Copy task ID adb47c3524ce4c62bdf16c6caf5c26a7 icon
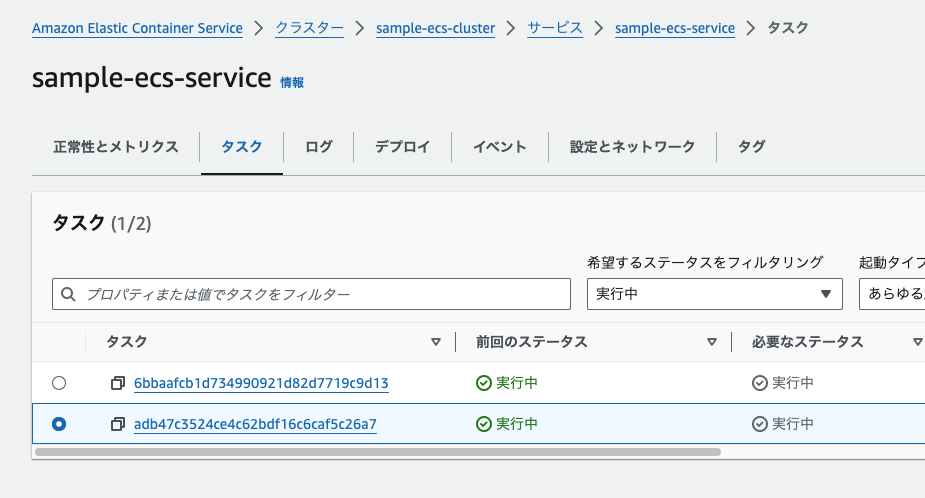Image resolution: width=925 pixels, height=498 pixels. pos(118,424)
